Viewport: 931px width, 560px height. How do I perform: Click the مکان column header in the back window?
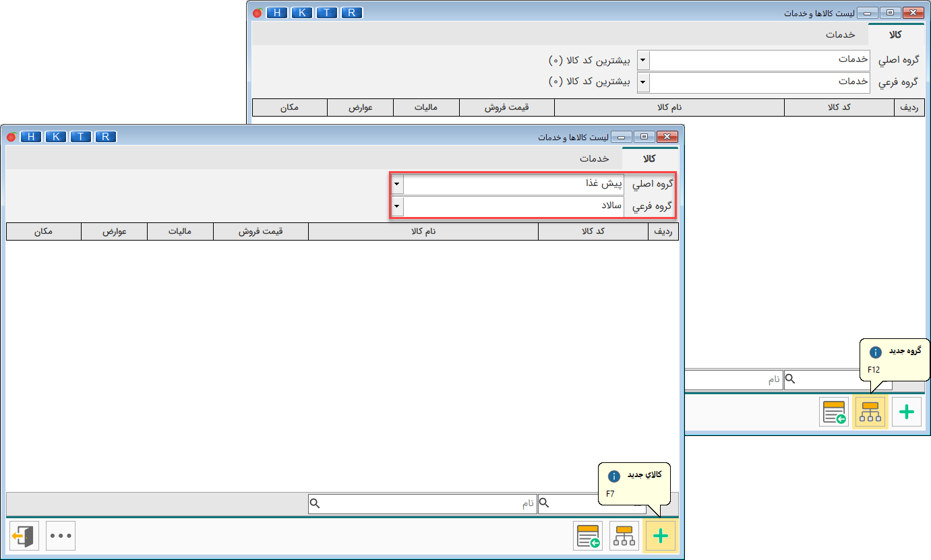coord(290,108)
